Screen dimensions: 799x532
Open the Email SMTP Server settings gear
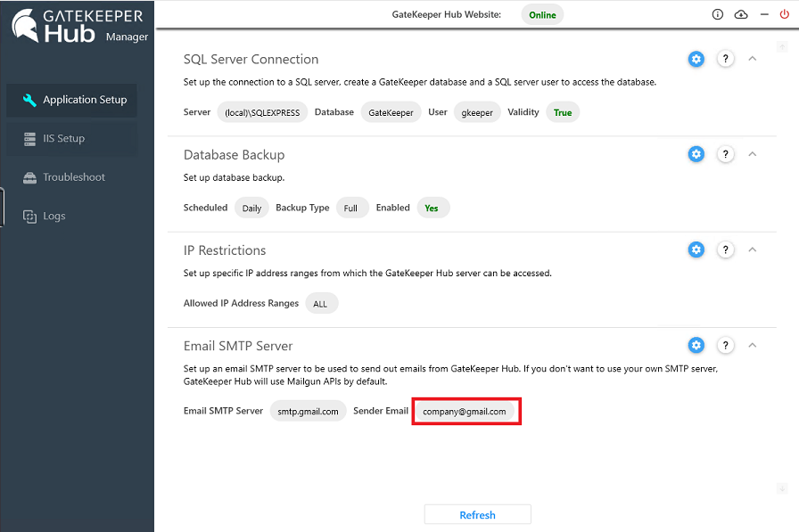click(696, 345)
